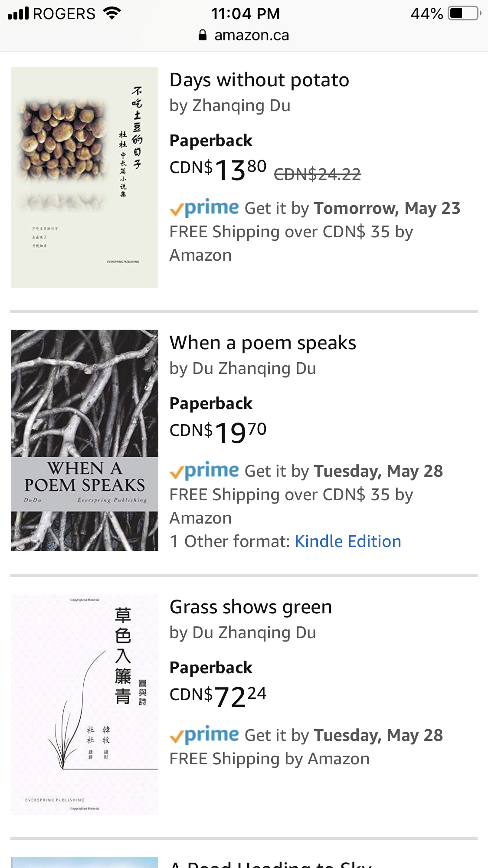Tap the cellular signal bars icon
This screenshot has width=488, height=868.
point(18,13)
